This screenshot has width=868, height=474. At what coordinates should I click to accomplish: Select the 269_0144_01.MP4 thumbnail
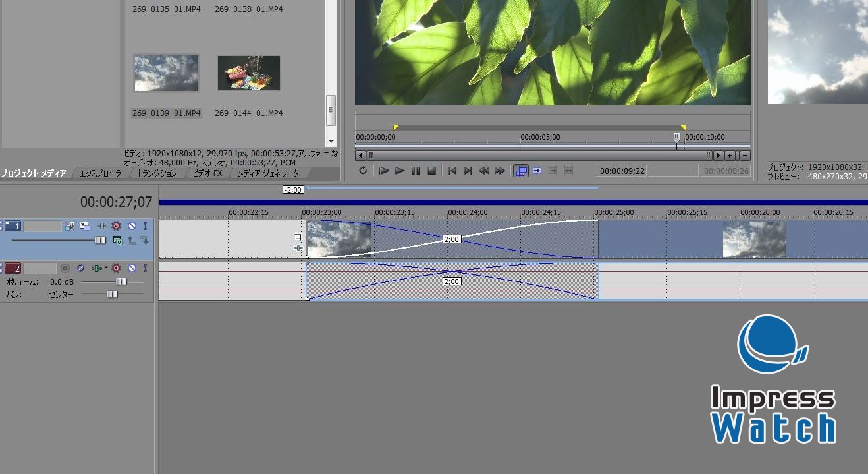(x=248, y=73)
